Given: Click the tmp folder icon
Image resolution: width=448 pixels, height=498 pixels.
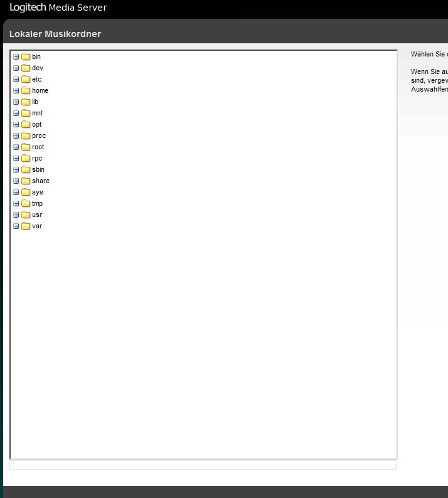Looking at the screenshot, I should pos(26,203).
